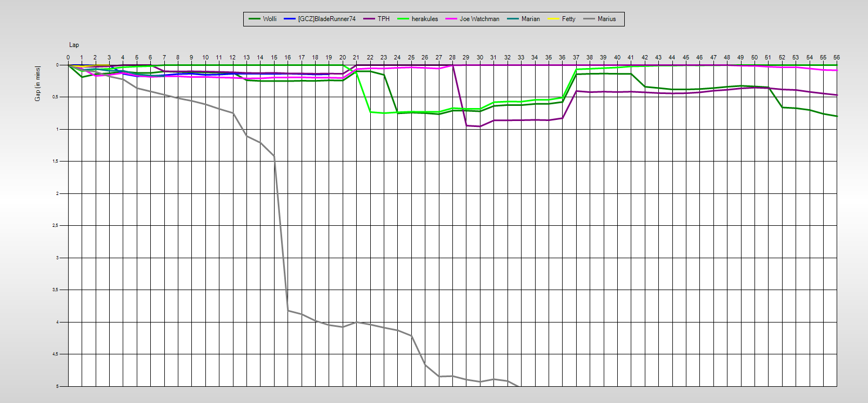Click the 1.5 gap axis label

(x=56, y=162)
